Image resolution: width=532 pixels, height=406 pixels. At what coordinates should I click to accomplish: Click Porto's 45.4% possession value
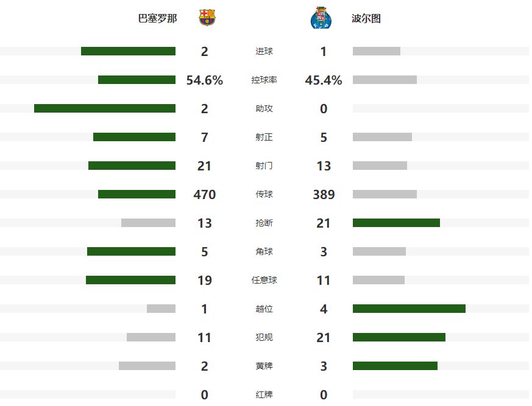click(x=324, y=80)
